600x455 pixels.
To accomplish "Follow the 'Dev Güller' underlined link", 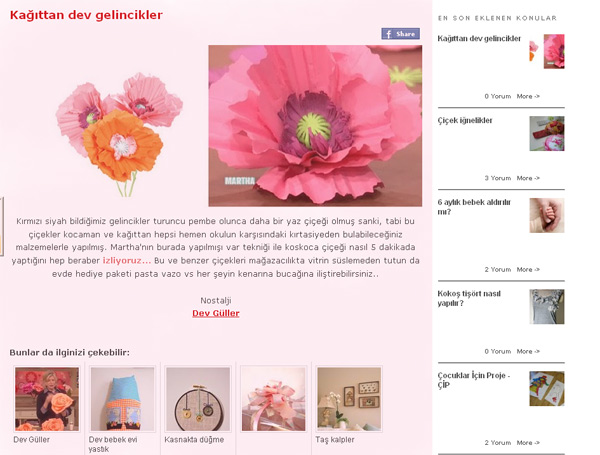I will point(216,313).
